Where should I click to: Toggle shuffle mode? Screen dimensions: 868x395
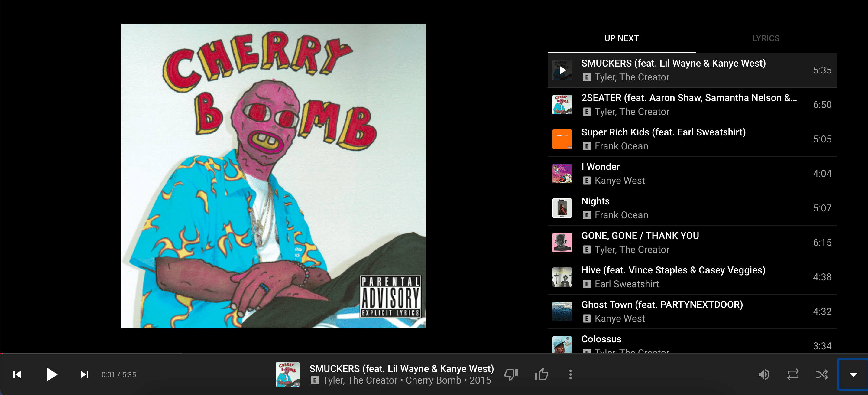coord(822,374)
